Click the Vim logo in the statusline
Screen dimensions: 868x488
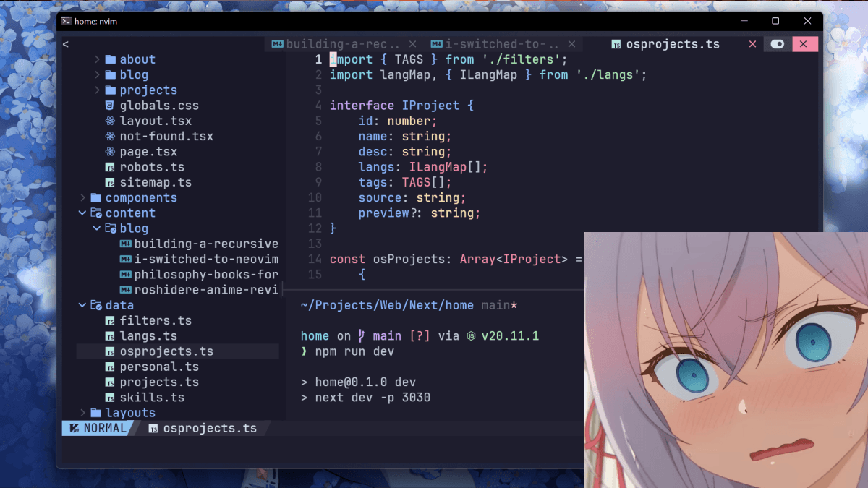(x=73, y=428)
